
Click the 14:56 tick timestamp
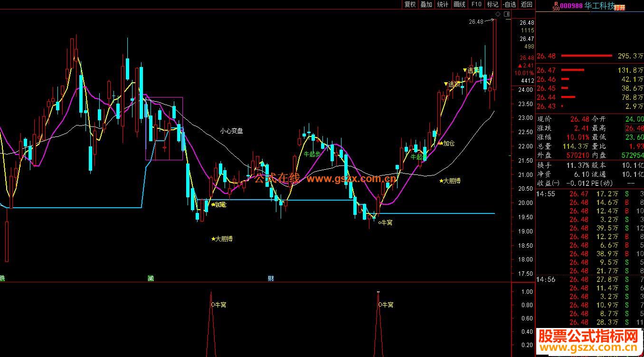coord(545,280)
